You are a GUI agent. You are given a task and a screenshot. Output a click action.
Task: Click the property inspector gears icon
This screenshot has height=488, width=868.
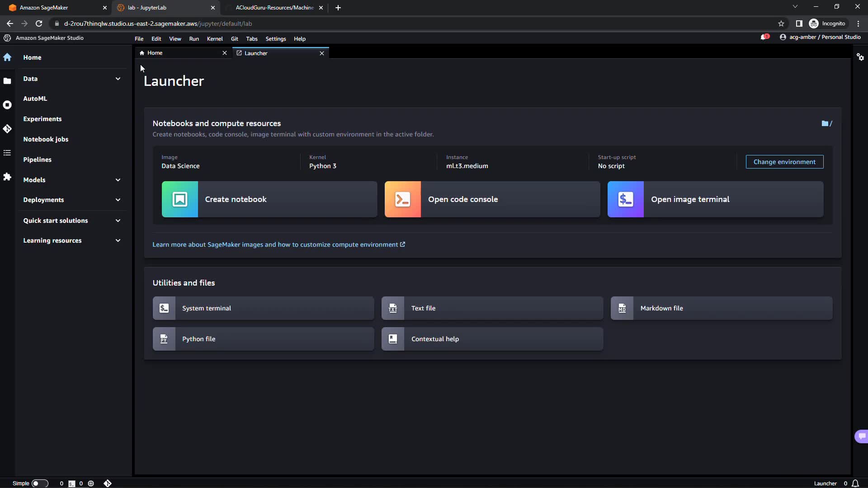pos(860,57)
